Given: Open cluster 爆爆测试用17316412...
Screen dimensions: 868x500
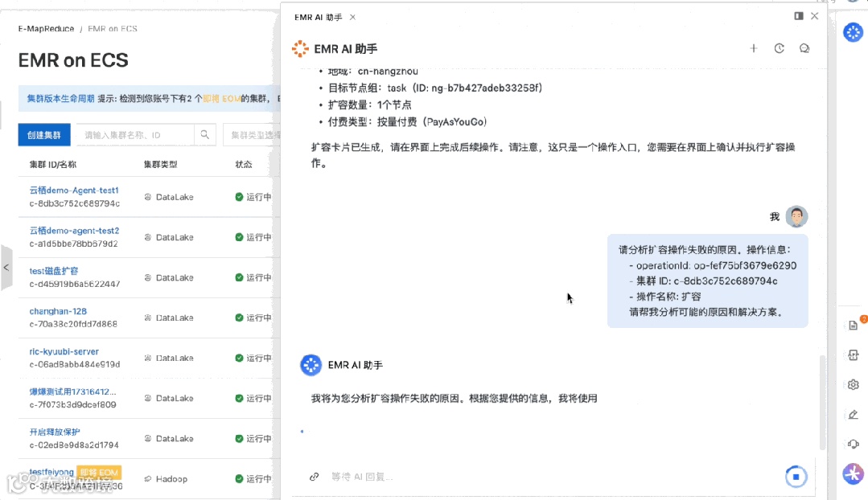Looking at the screenshot, I should tap(72, 392).
